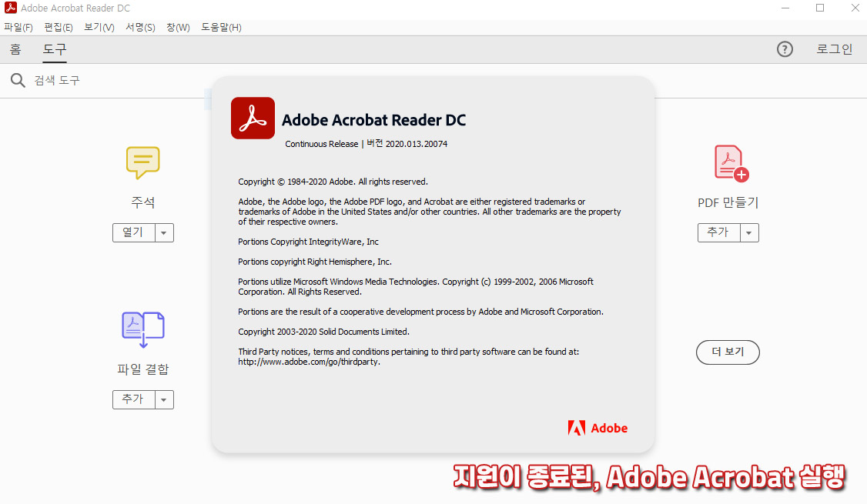Minimize the Acrobat Reader window
Image resolution: width=867 pixels, height=504 pixels.
pyautogui.click(x=785, y=8)
